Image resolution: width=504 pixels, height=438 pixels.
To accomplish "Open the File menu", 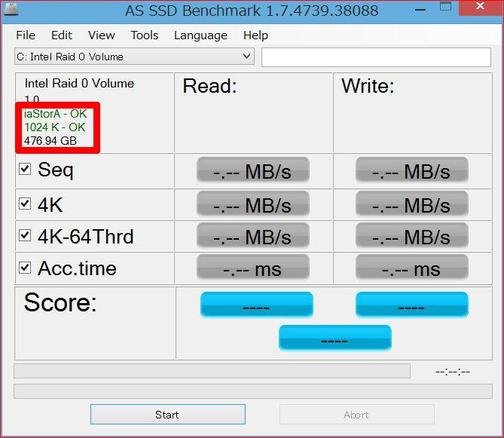I will click(26, 35).
